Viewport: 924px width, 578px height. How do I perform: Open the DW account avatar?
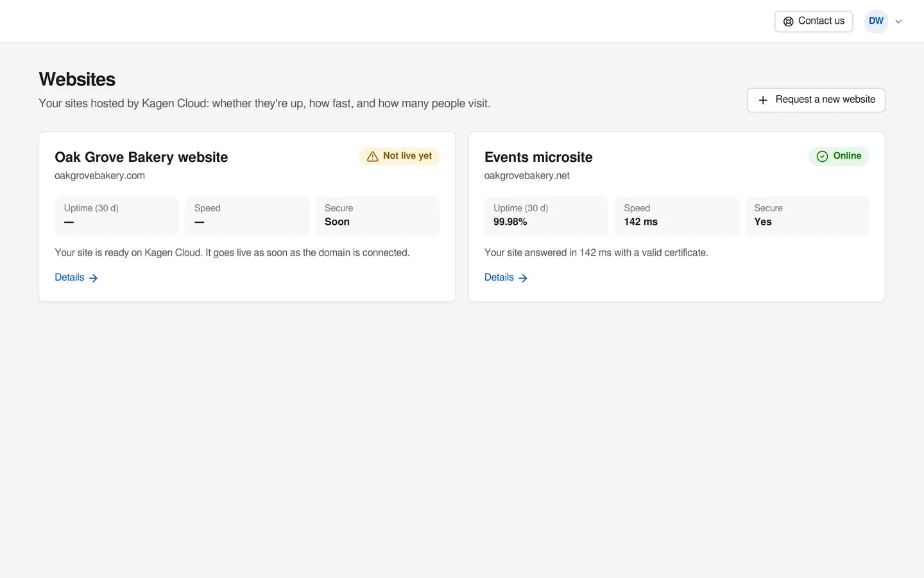[876, 21]
